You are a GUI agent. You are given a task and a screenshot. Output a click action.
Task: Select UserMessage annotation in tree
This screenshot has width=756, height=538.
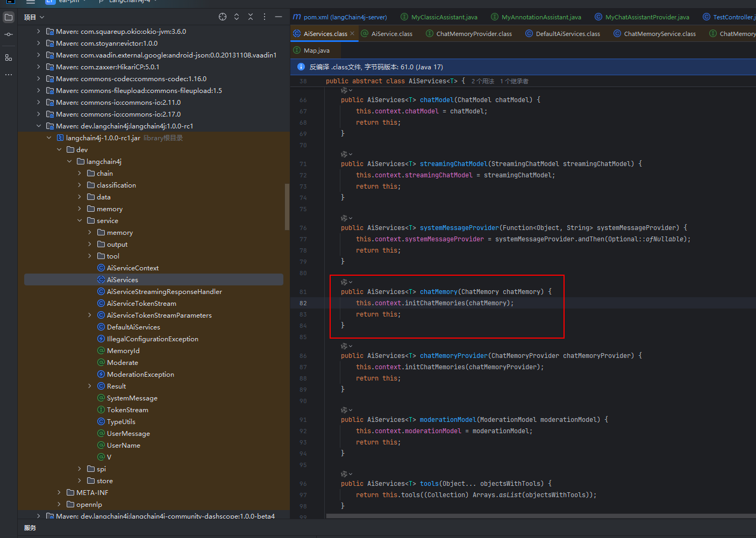point(128,434)
